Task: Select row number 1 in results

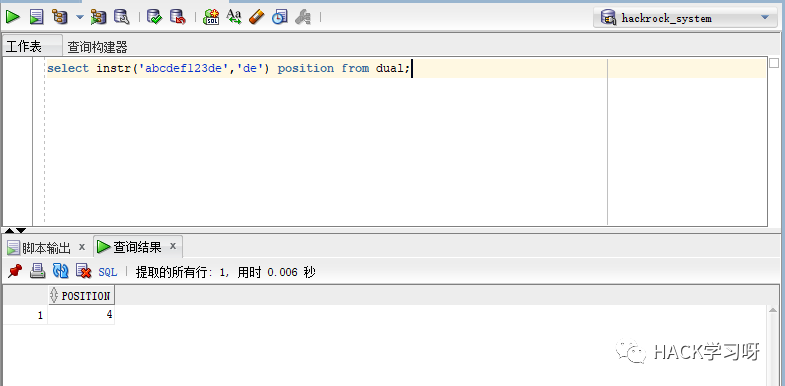Action: click(x=26, y=315)
